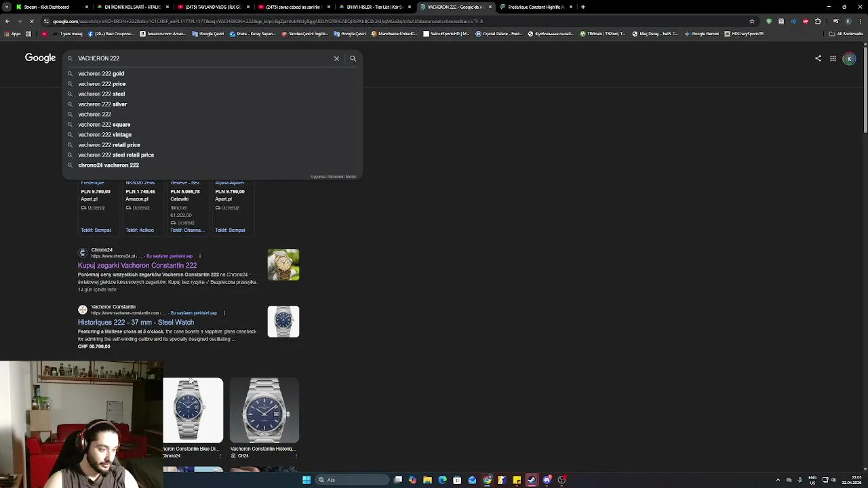This screenshot has height=488, width=868.
Task: Open a new browser tab
Action: (x=583, y=7)
